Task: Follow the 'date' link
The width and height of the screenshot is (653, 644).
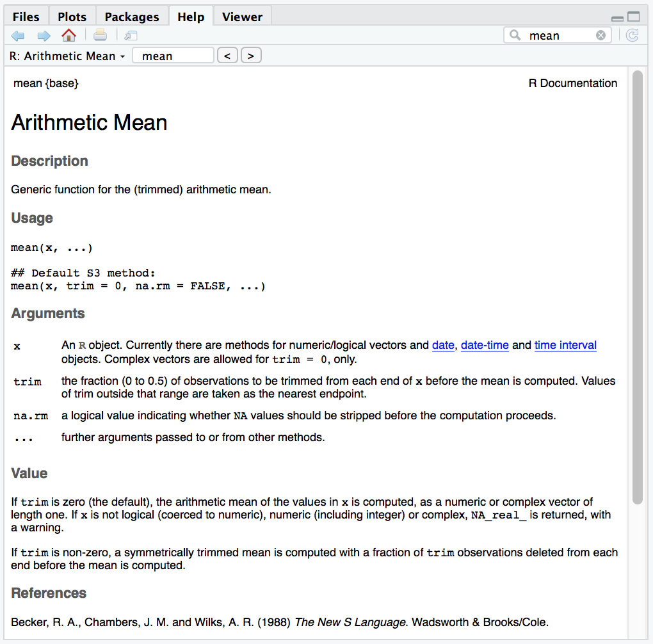Action: click(443, 346)
